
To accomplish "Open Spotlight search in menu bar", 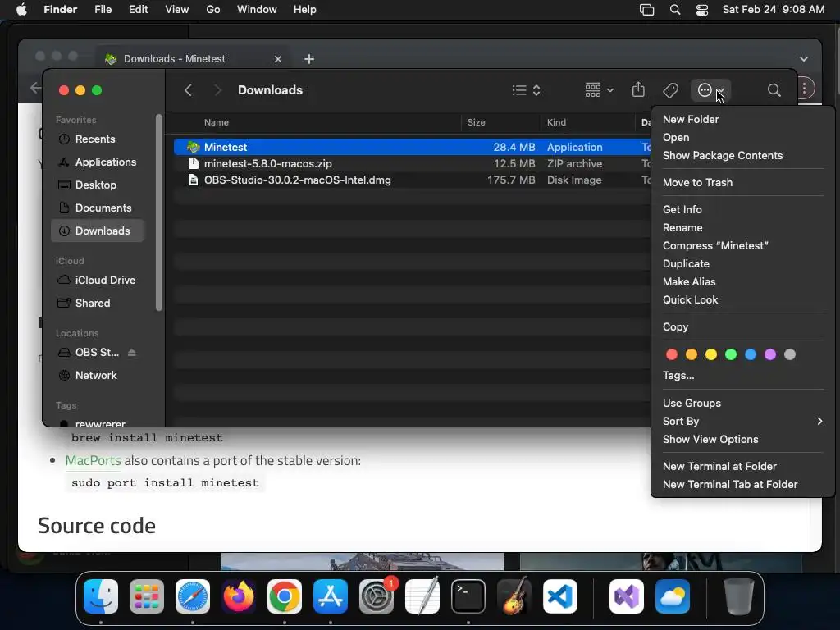I will point(675,10).
